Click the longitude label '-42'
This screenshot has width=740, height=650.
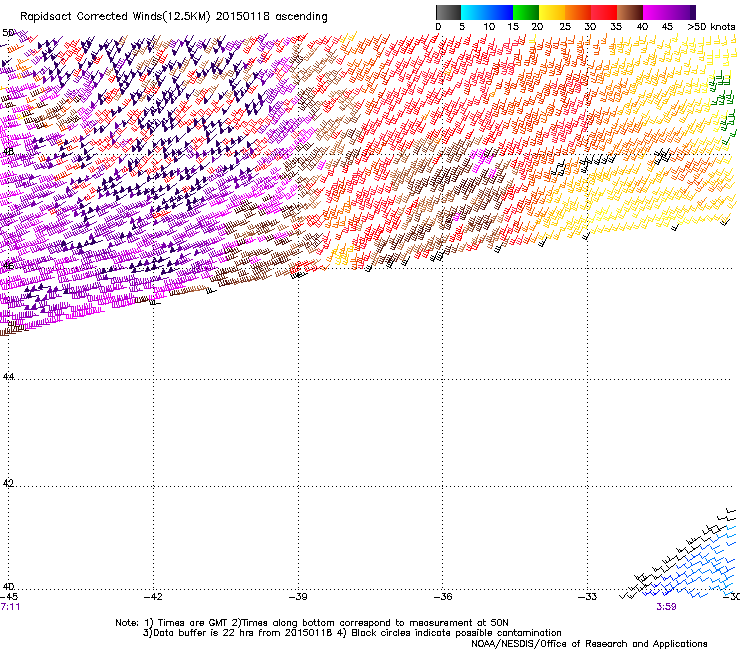pos(153,597)
